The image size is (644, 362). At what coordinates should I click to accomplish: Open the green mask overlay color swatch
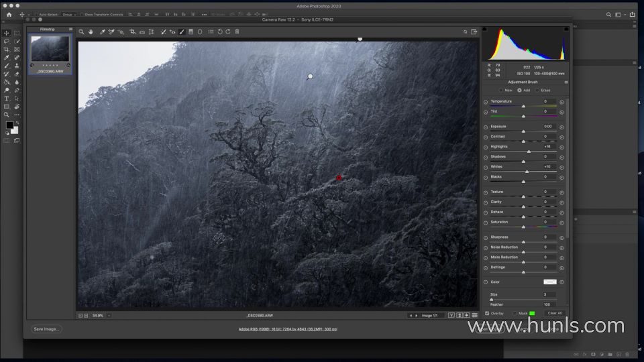pyautogui.click(x=532, y=313)
